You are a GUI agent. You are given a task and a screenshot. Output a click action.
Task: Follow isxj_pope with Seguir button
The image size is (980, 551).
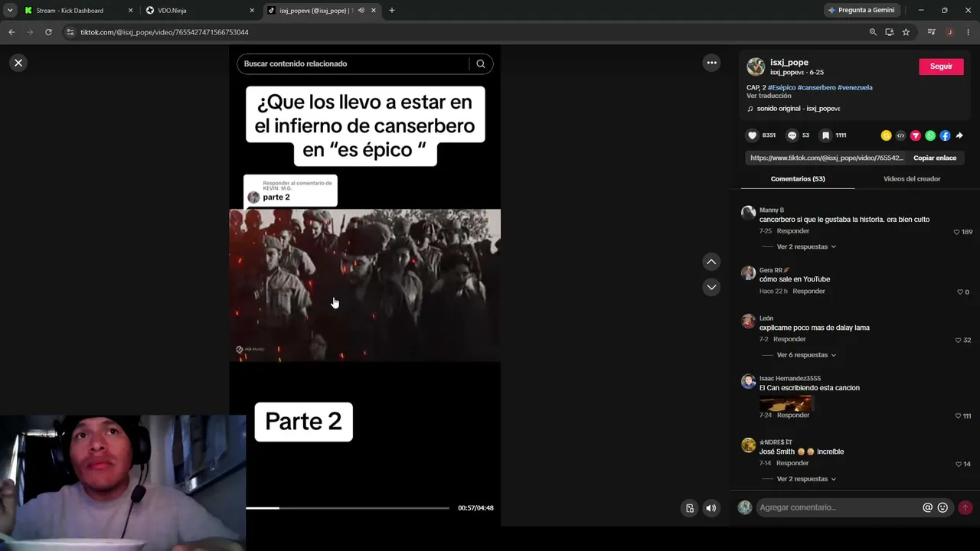pyautogui.click(x=941, y=67)
